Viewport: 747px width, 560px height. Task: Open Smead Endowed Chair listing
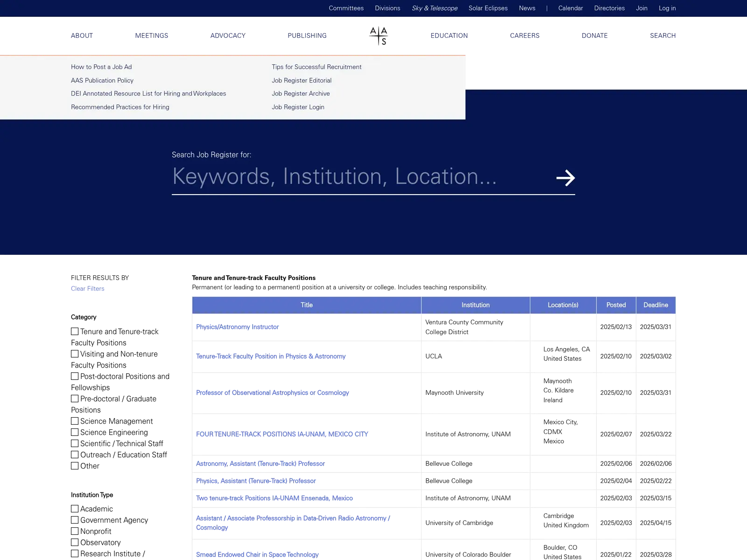(257, 554)
